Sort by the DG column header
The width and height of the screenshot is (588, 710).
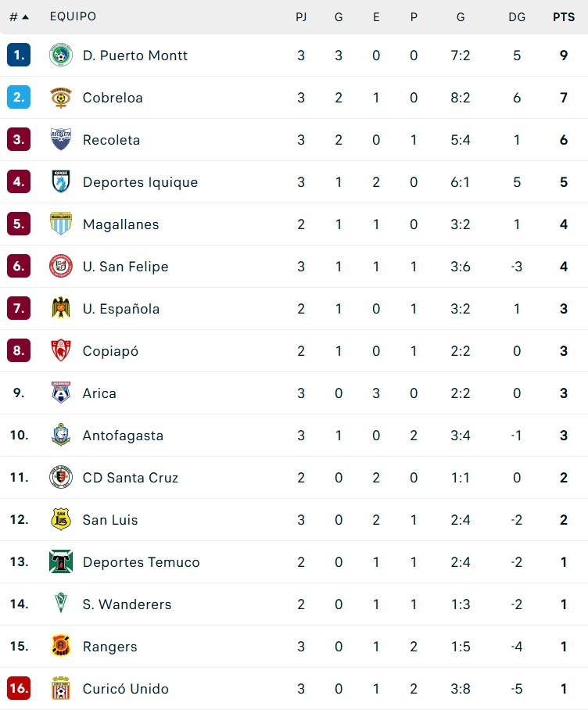(x=517, y=17)
